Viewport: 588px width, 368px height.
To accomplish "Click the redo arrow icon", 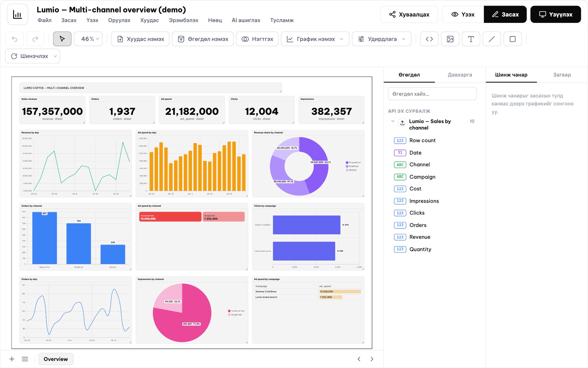I will (x=35, y=39).
